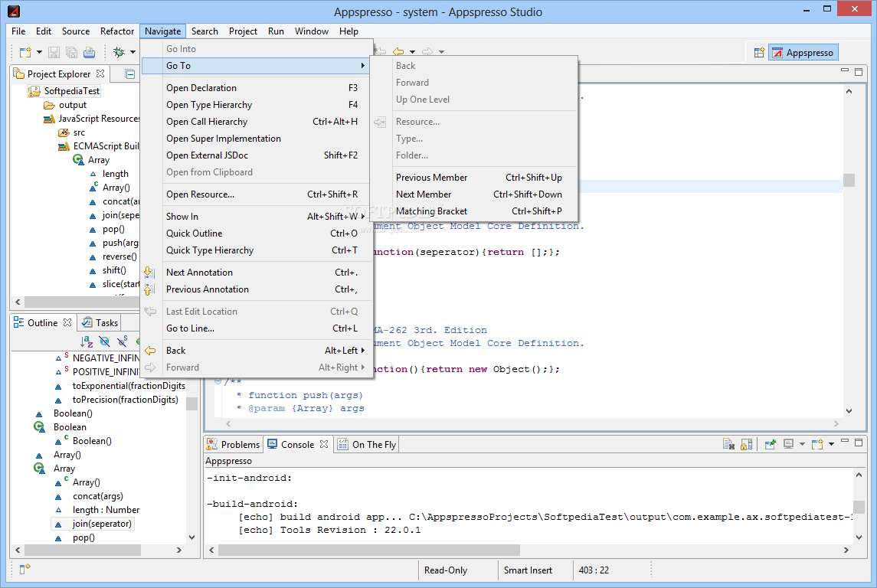877x588 pixels.
Task: Open the Window menu
Action: (312, 31)
